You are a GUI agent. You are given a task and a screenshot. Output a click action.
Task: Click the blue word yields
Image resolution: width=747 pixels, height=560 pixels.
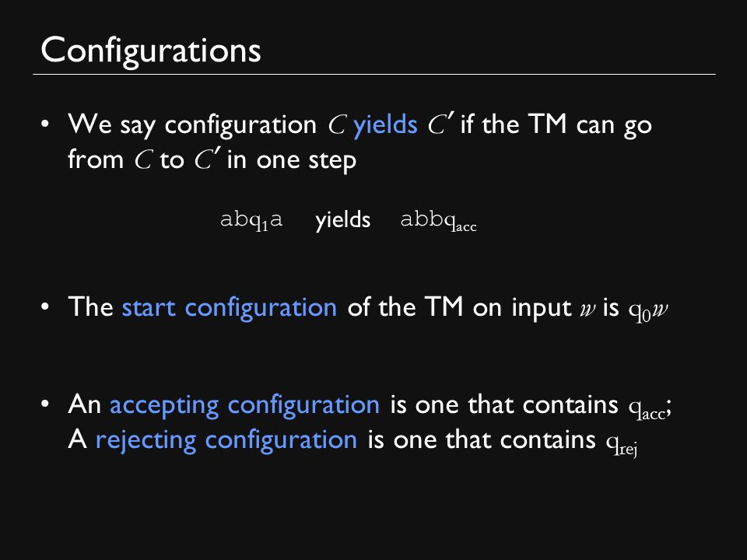pyautogui.click(x=385, y=126)
